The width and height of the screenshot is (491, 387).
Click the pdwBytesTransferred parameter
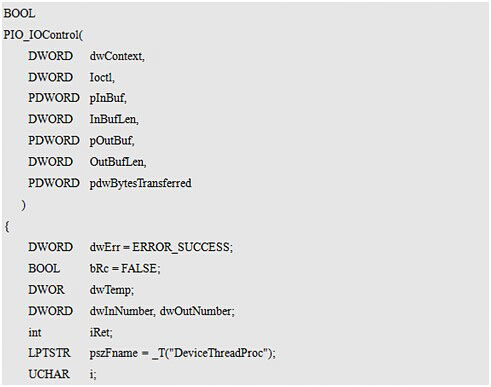pyautogui.click(x=140, y=183)
